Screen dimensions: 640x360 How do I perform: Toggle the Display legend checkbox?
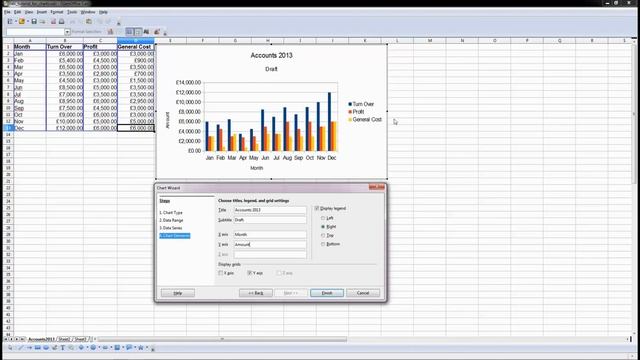coord(317,208)
